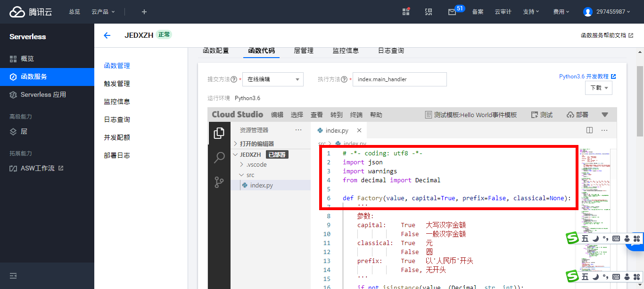Screen dimensions: 644x289
Task: Open 并发配额 in submenu
Action: [117, 137]
